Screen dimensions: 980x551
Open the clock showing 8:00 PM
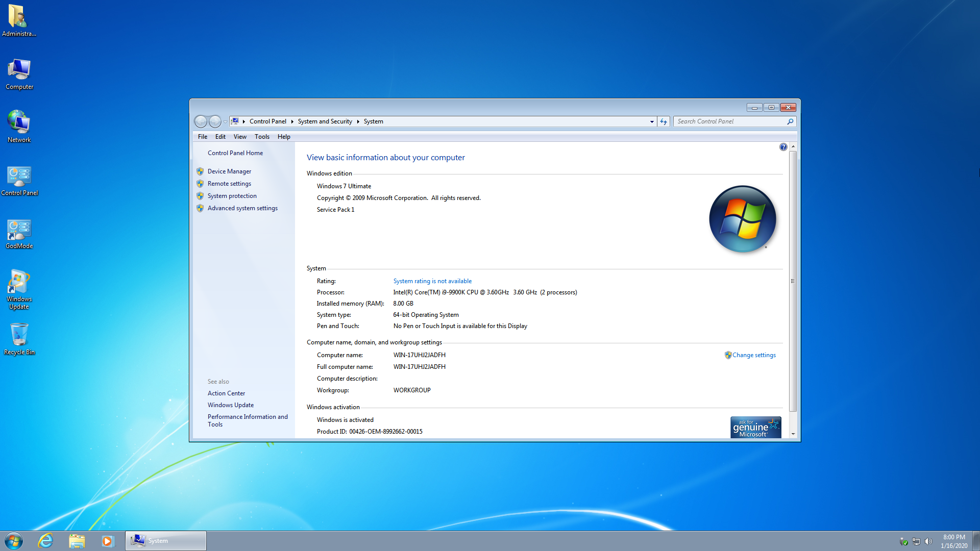coord(954,541)
